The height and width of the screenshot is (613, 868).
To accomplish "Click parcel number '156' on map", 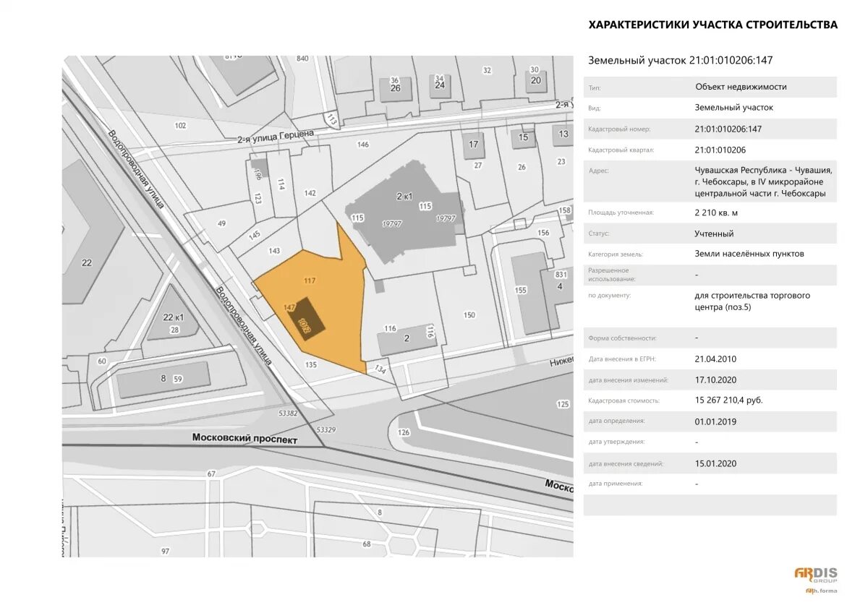I will tap(544, 233).
